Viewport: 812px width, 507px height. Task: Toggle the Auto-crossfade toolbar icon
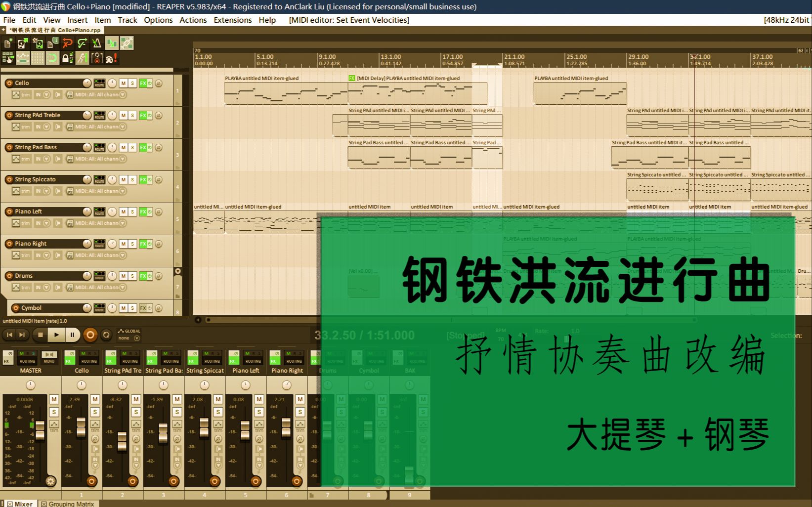(112, 43)
